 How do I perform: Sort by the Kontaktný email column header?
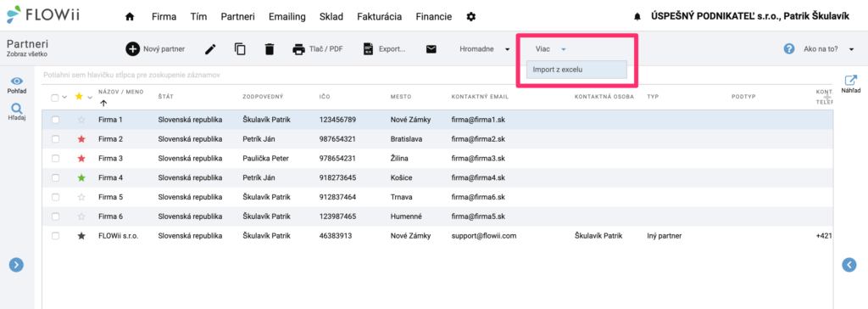pyautogui.click(x=480, y=97)
